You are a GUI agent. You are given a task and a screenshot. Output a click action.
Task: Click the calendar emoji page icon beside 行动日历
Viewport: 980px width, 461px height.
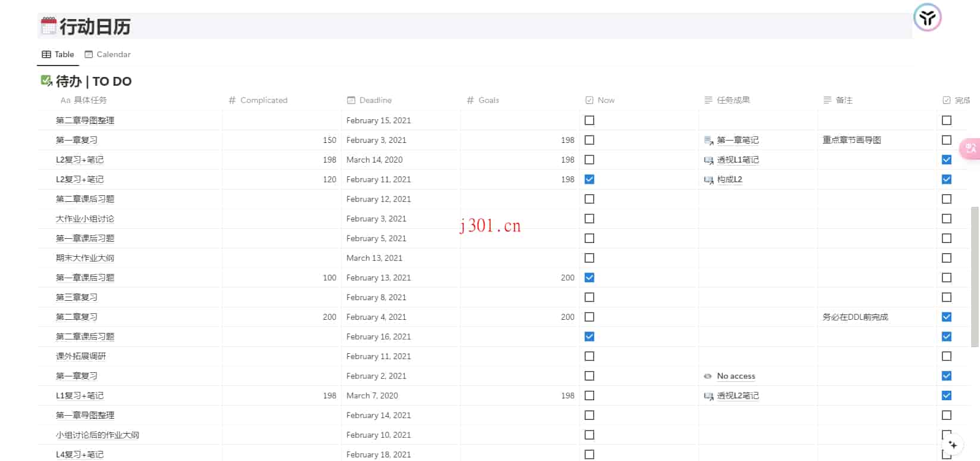tap(48, 26)
